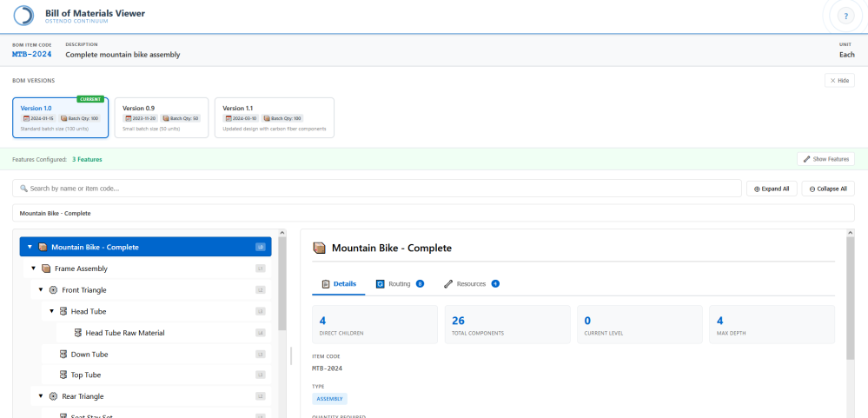Screen dimensions: 868x418
Task: Select BOM Version 1.1 card
Action: click(274, 117)
